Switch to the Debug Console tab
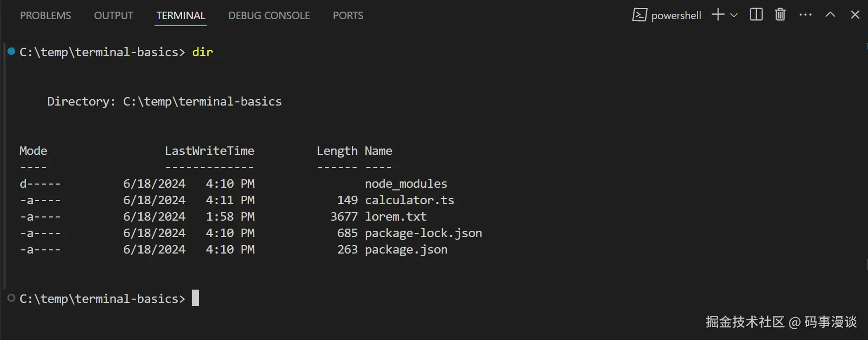Screen dimensions: 868x340 (269, 15)
